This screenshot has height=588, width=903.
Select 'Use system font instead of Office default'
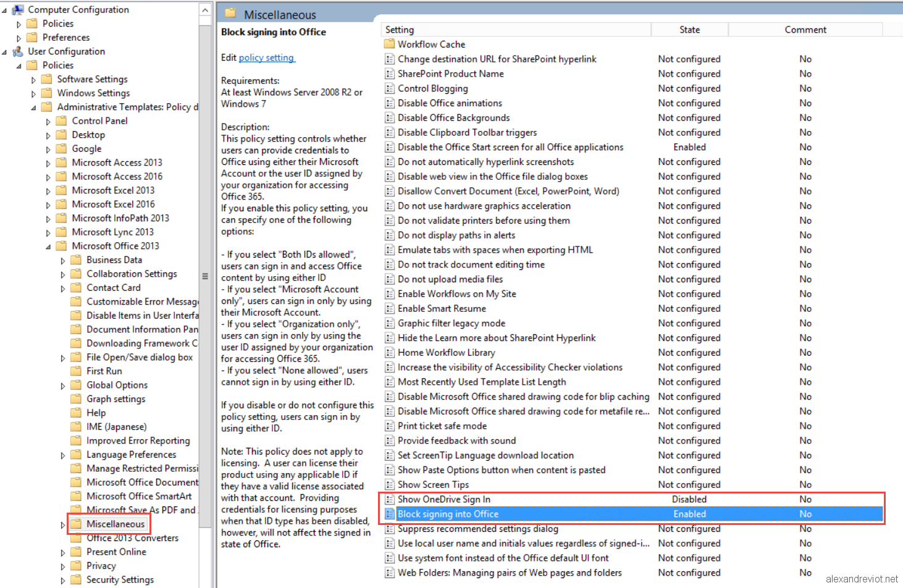[503, 558]
